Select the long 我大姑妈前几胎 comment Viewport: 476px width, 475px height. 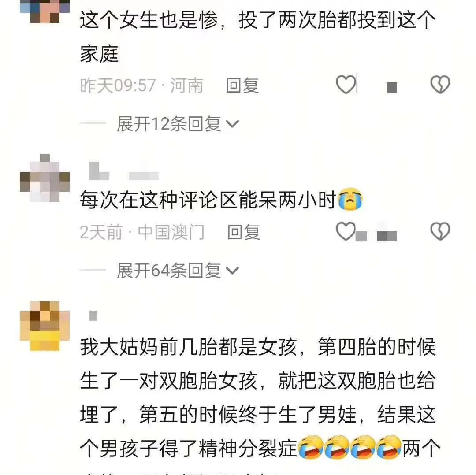pos(260,405)
